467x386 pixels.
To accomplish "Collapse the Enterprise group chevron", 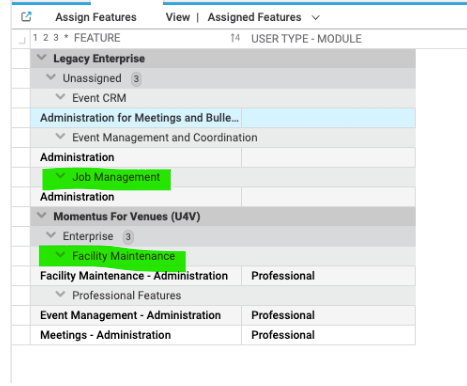I will 51,235.
